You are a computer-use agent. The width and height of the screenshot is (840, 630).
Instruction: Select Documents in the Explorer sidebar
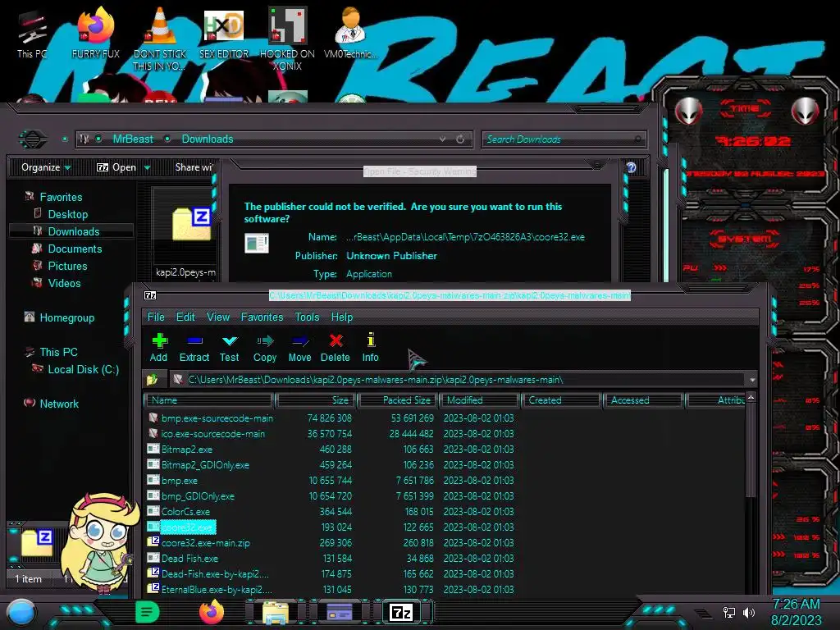pyautogui.click(x=75, y=249)
